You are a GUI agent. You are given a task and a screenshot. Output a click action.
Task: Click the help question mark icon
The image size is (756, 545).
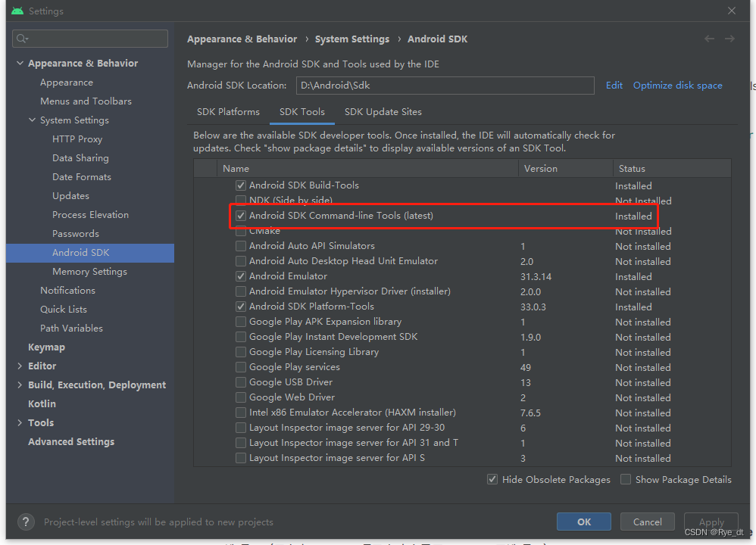point(26,522)
